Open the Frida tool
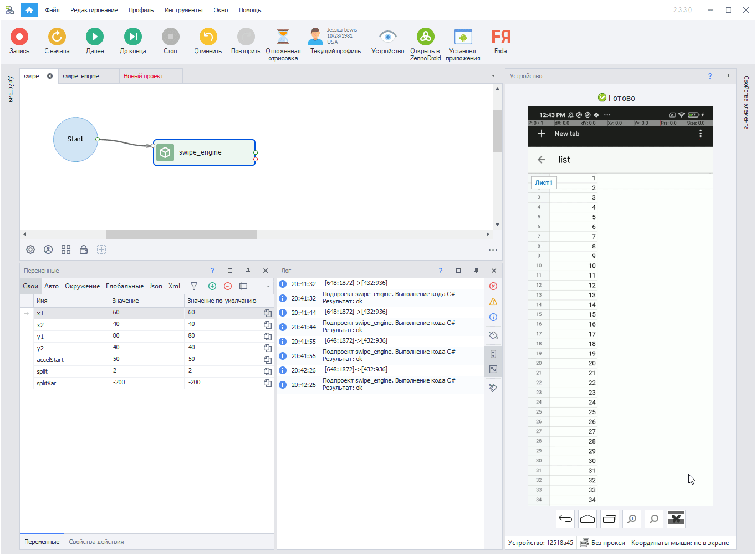The height and width of the screenshot is (555, 756). [x=500, y=37]
